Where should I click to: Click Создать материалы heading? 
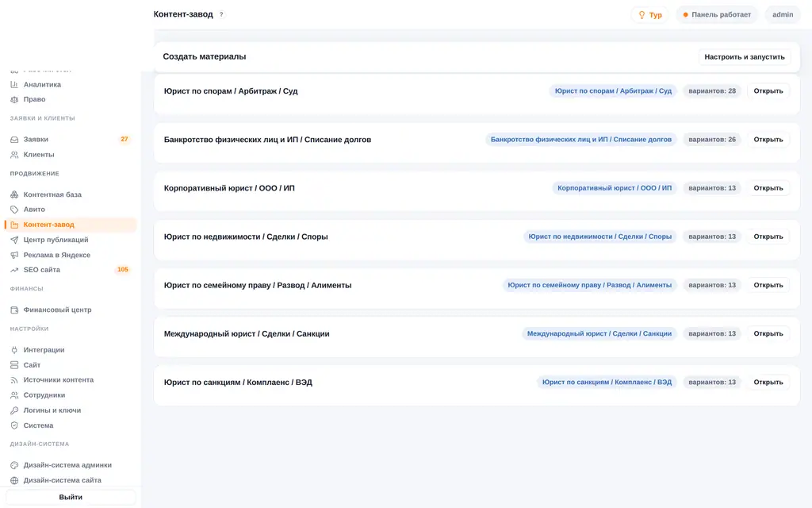click(x=205, y=56)
